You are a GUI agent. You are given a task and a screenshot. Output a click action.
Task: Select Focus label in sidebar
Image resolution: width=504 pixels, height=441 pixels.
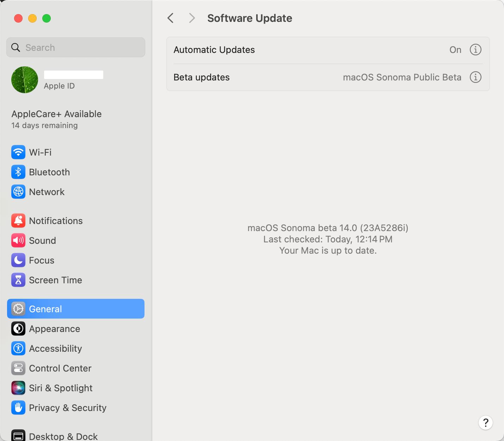click(x=42, y=260)
